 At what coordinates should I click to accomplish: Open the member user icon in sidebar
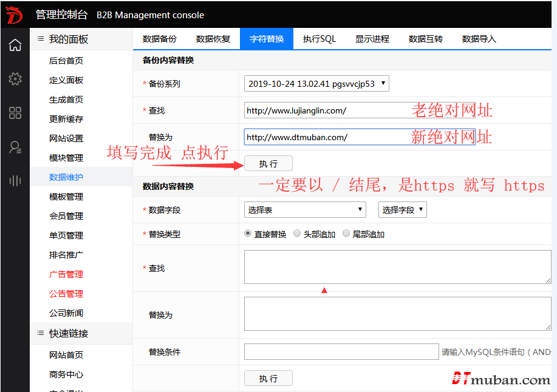point(15,147)
